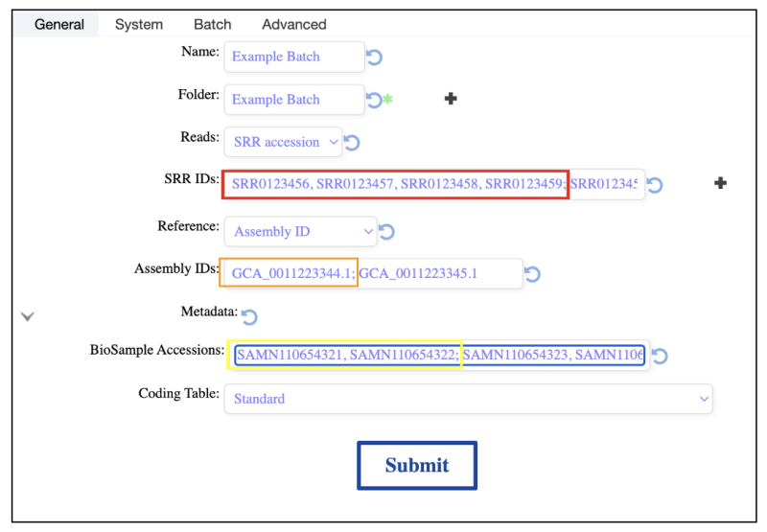Open the Reference Assembly ID dropdown
Image resolution: width=767 pixels, height=532 pixels.
300,231
